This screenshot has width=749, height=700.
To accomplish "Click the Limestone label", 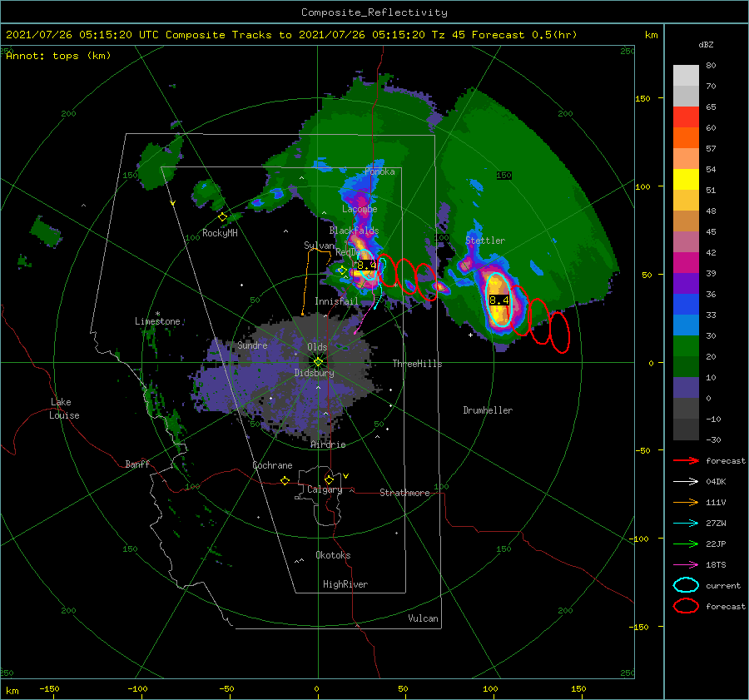I will point(157,321).
